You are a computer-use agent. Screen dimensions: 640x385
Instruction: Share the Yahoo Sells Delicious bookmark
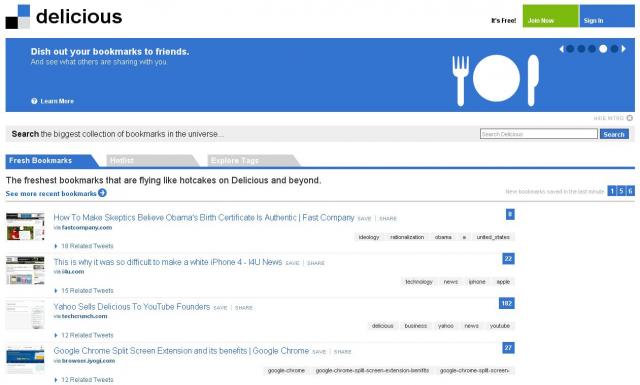[x=244, y=308]
